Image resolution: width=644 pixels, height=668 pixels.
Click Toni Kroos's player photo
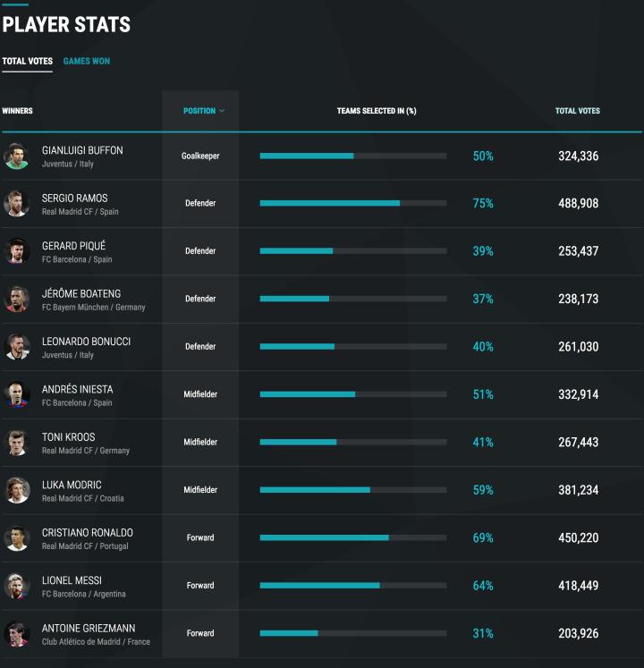(16, 443)
